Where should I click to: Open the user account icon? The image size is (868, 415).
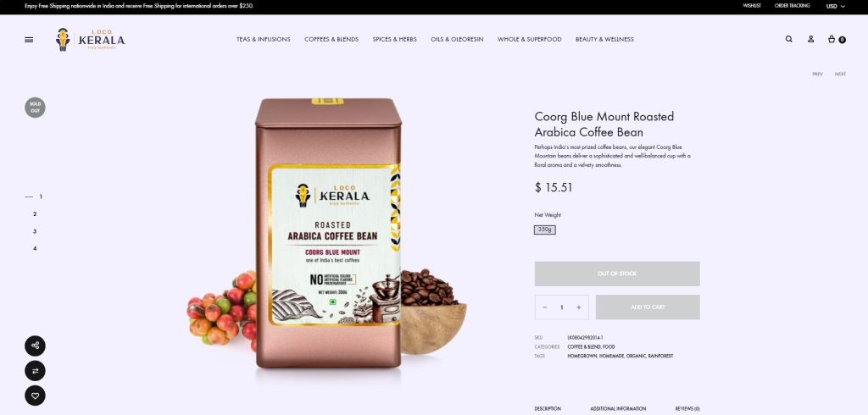810,39
